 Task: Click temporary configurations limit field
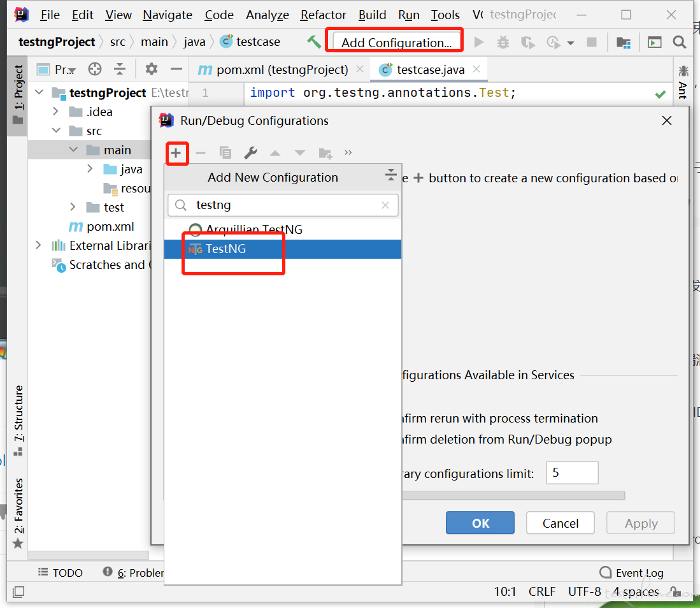(x=573, y=473)
